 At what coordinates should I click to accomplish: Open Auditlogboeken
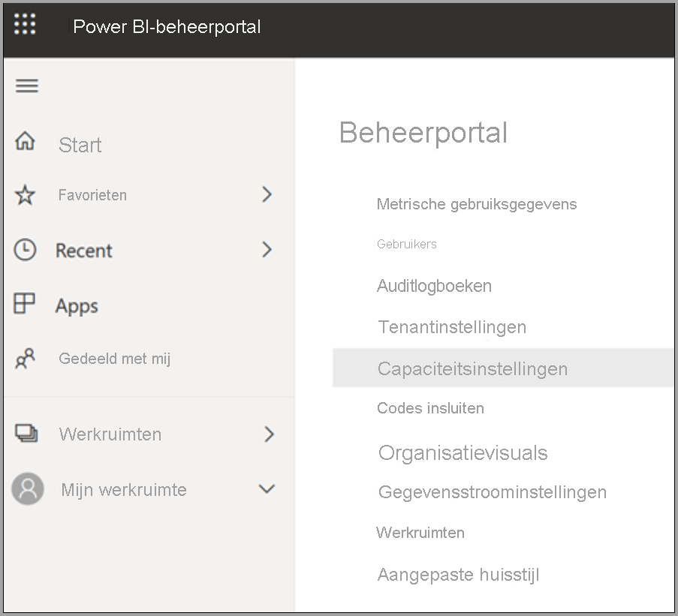pos(434,286)
